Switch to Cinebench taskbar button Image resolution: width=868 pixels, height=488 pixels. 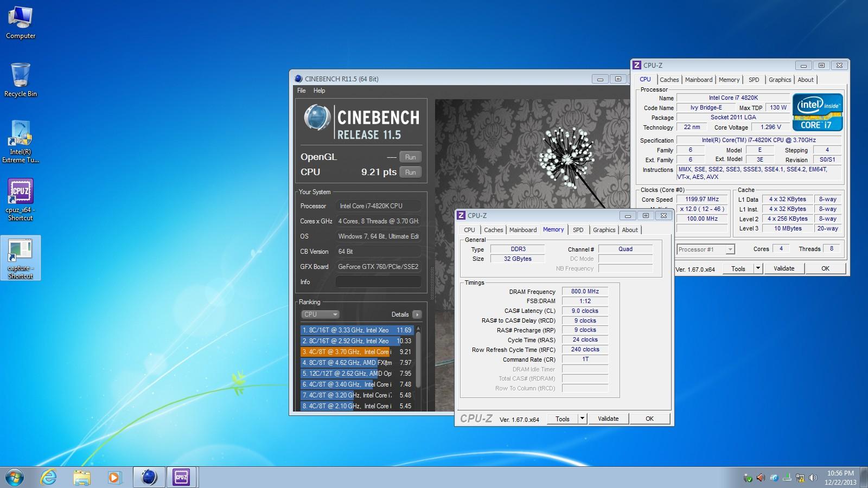[149, 477]
